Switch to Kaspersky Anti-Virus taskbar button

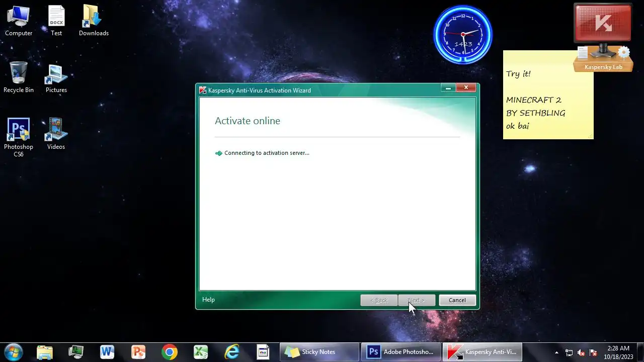482,352
